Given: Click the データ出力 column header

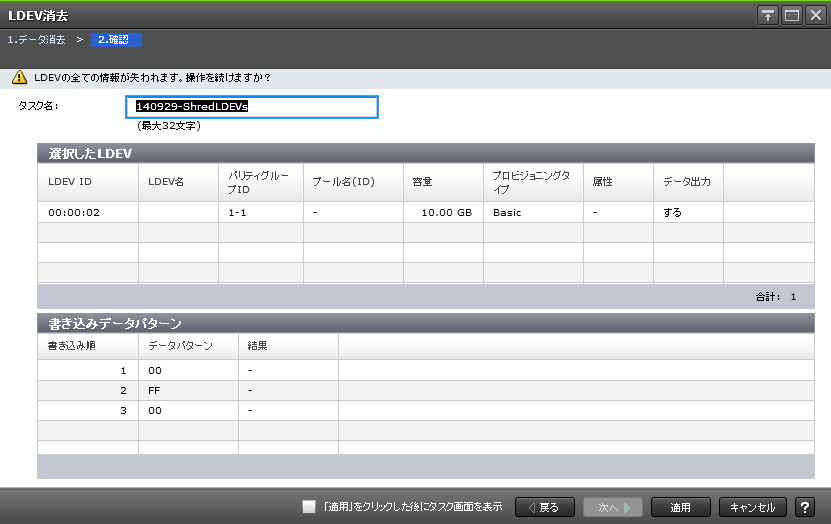Looking at the screenshot, I should point(687,182).
